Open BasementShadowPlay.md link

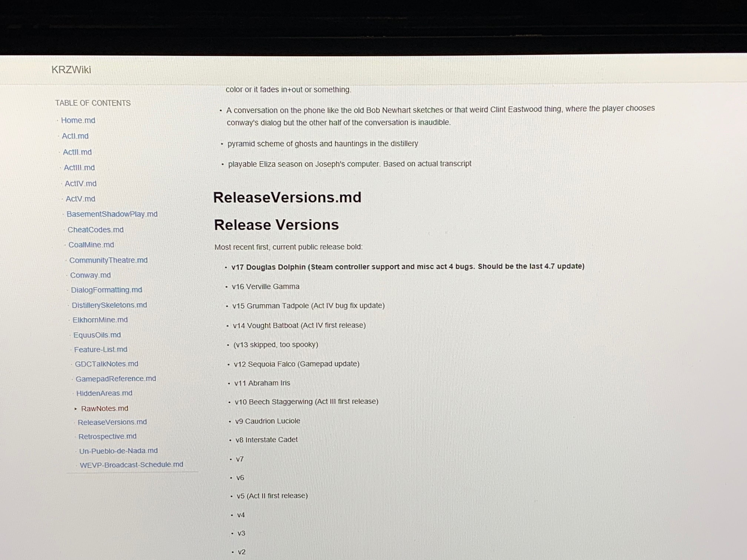point(112,214)
